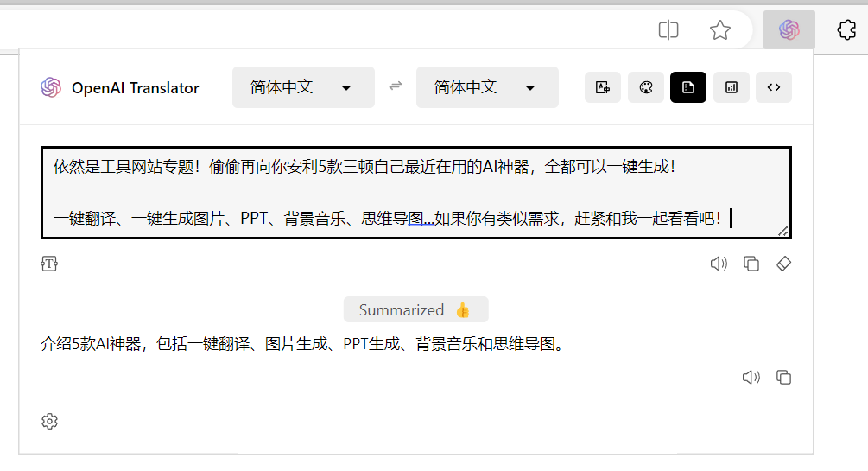Select the translate mode icon
Screen dimensions: 868x471
tap(602, 87)
